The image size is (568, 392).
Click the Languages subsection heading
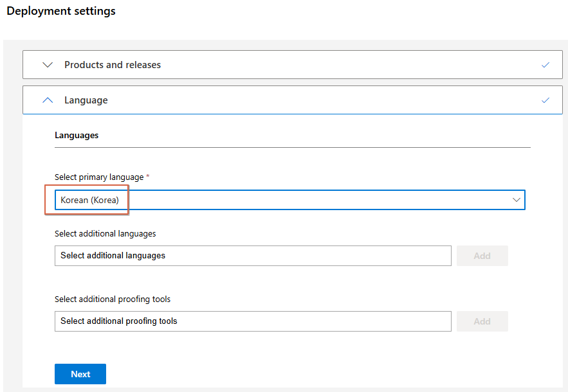point(77,135)
